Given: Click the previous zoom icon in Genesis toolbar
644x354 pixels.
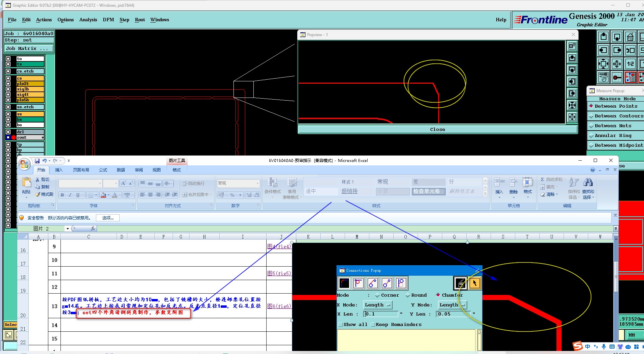Looking at the screenshot, I should click(x=630, y=50).
